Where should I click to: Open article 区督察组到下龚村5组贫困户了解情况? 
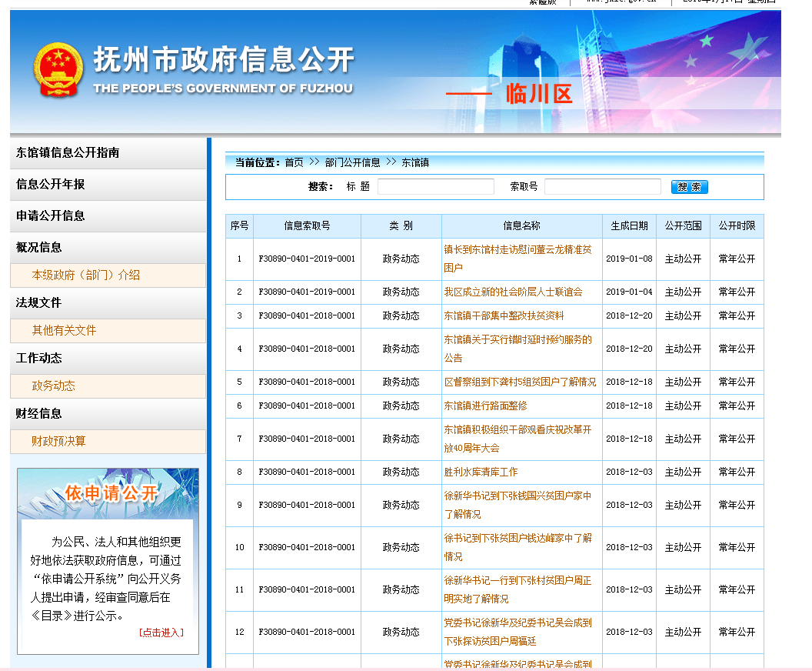click(520, 382)
